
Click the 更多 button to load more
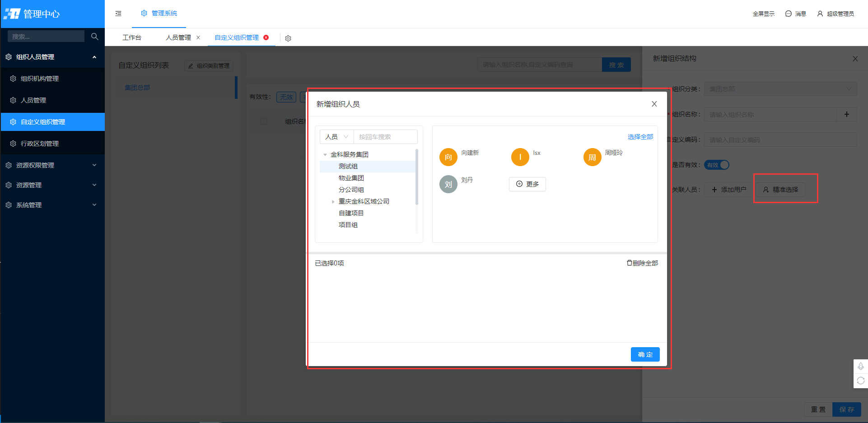click(x=527, y=184)
